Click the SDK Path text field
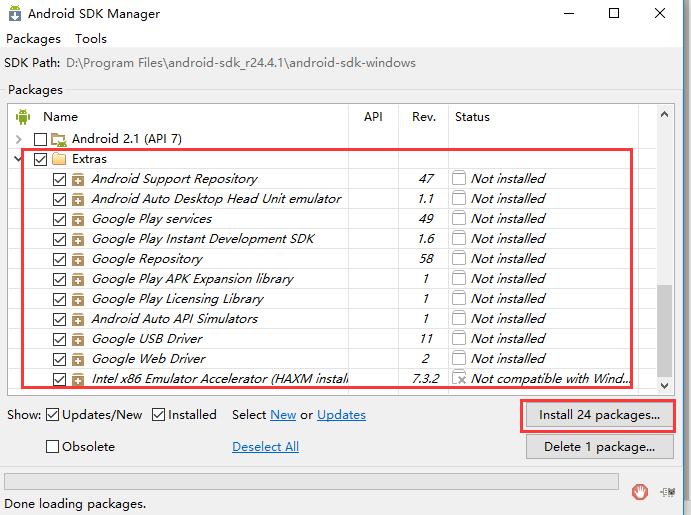691x515 pixels. [x=241, y=63]
